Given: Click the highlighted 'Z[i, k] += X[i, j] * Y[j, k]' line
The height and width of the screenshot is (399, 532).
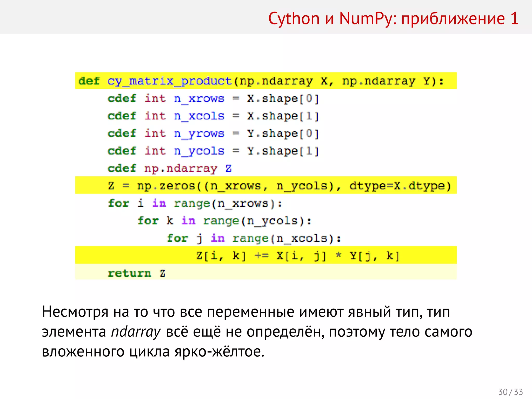Looking at the screenshot, I should (266, 255).
